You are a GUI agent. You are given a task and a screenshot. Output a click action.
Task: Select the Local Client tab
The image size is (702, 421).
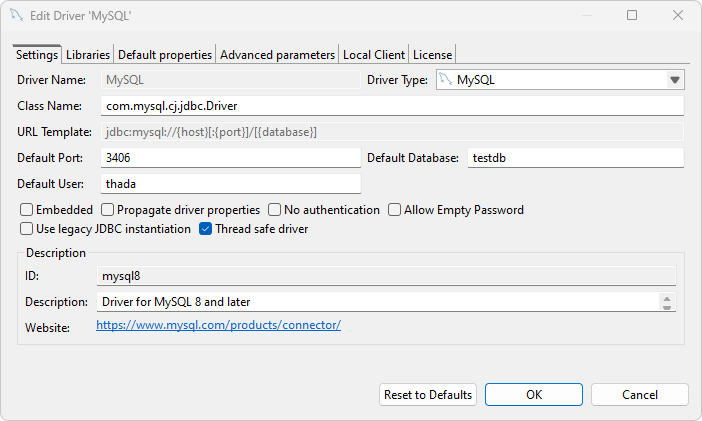(374, 54)
